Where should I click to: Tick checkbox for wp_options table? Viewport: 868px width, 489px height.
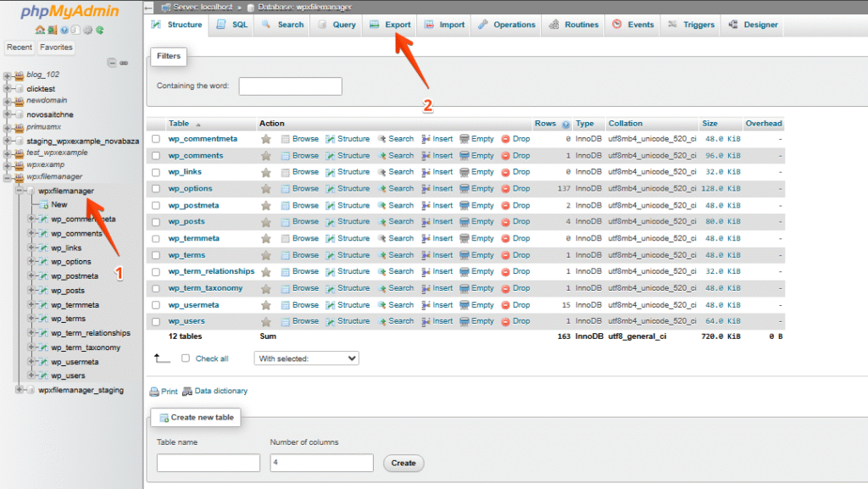[x=156, y=189]
